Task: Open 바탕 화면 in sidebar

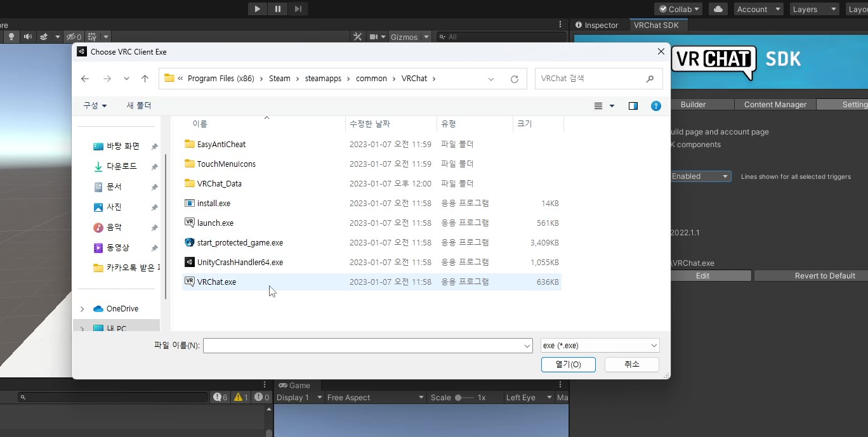Action: [x=123, y=146]
